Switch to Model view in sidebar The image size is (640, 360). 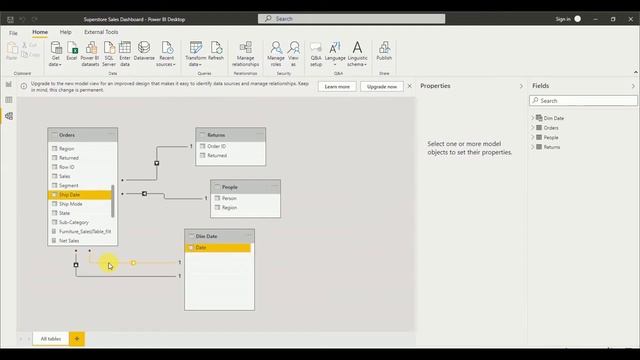(9, 116)
